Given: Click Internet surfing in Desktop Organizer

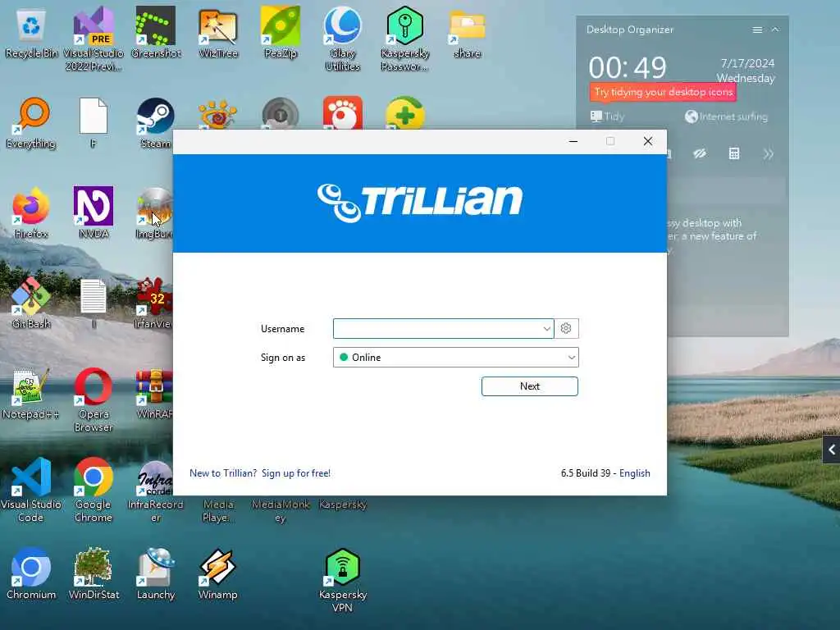Looking at the screenshot, I should pyautogui.click(x=727, y=116).
